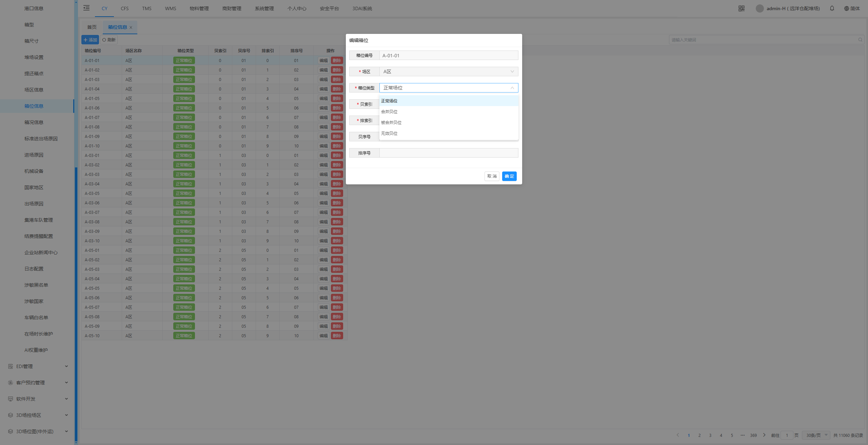The height and width of the screenshot is (445, 868).
Task: Open the 30条/页 page size selector
Action: coord(816,435)
